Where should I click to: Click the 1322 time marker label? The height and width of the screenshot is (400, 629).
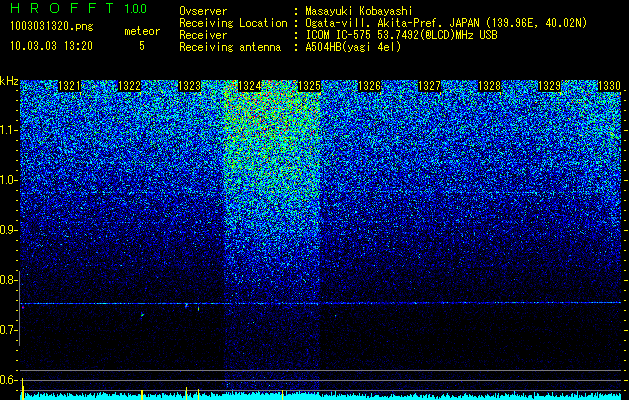coord(129,86)
